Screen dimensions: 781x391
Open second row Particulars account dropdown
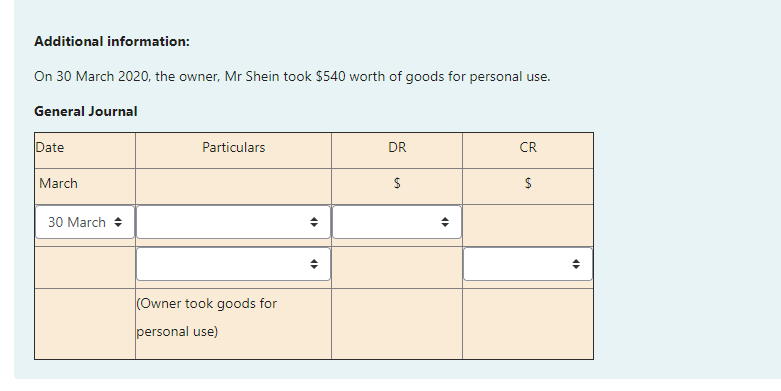[x=233, y=264]
